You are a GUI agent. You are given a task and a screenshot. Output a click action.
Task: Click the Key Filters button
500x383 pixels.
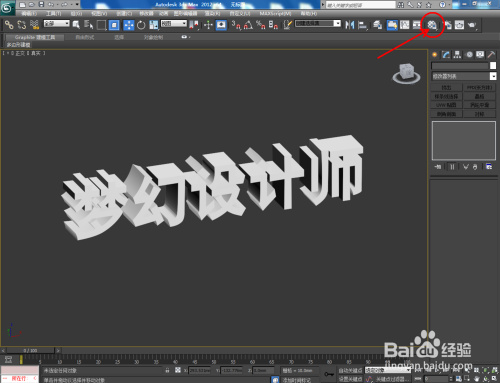point(392,379)
